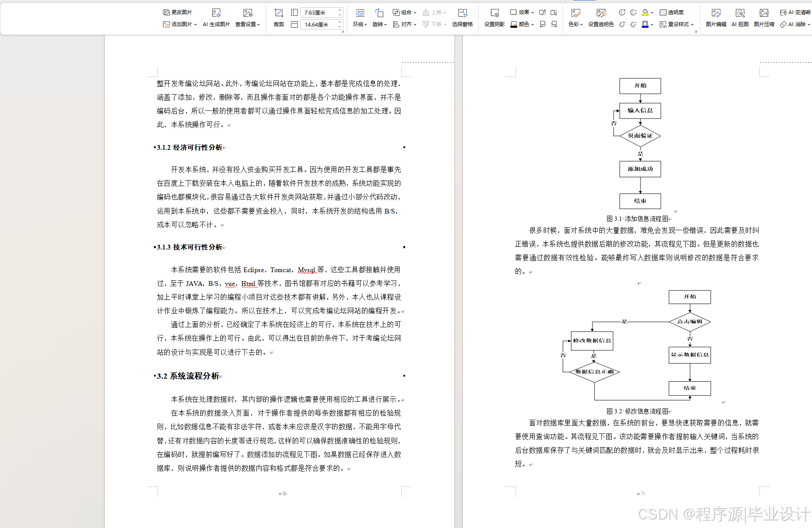The height and width of the screenshot is (528, 812).
Task: Nudge shadow up icon
Action: pos(542,12)
